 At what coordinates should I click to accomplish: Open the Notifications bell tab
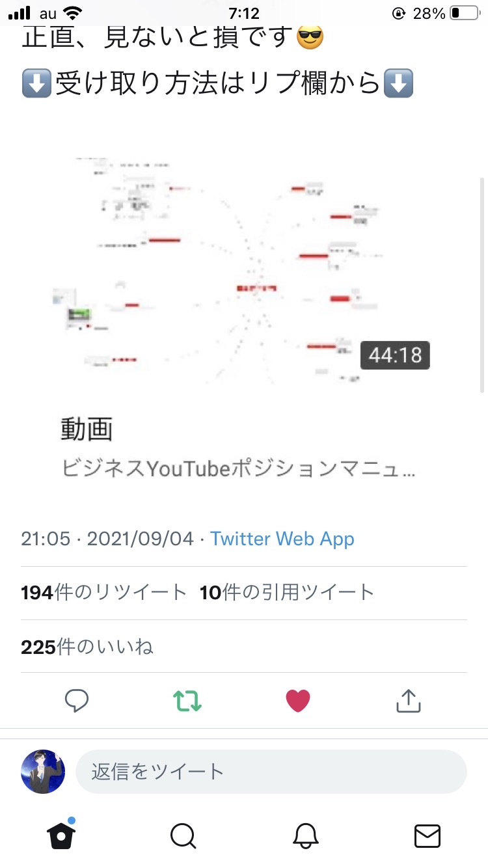point(306,835)
